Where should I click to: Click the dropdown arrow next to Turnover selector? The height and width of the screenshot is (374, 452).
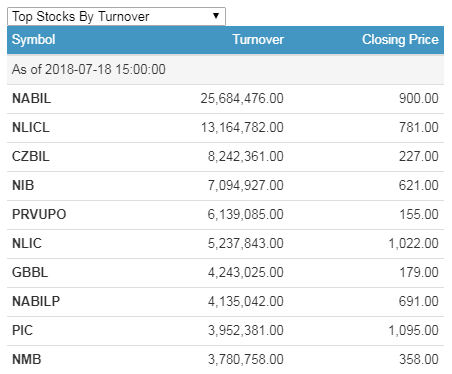[x=216, y=16]
